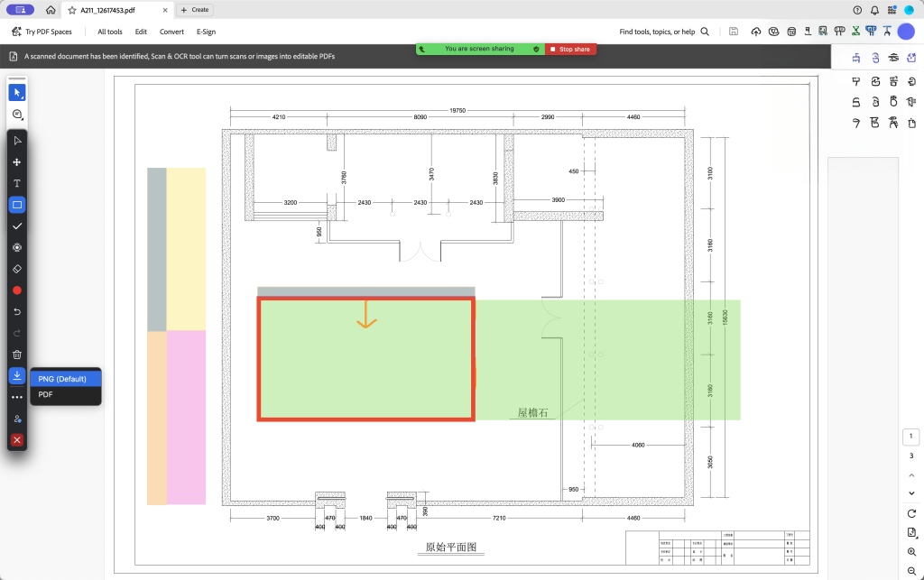Star the A211_12617453.pdf document
The image size is (924, 580).
coord(71,10)
